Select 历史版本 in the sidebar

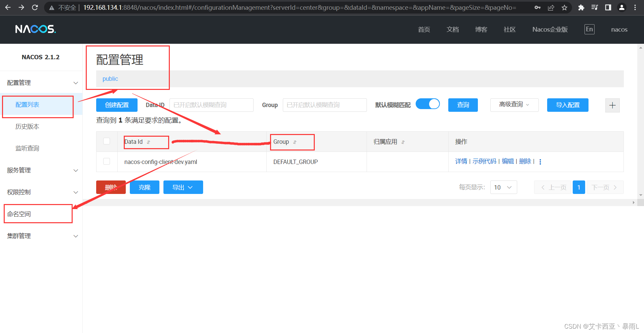click(x=27, y=127)
